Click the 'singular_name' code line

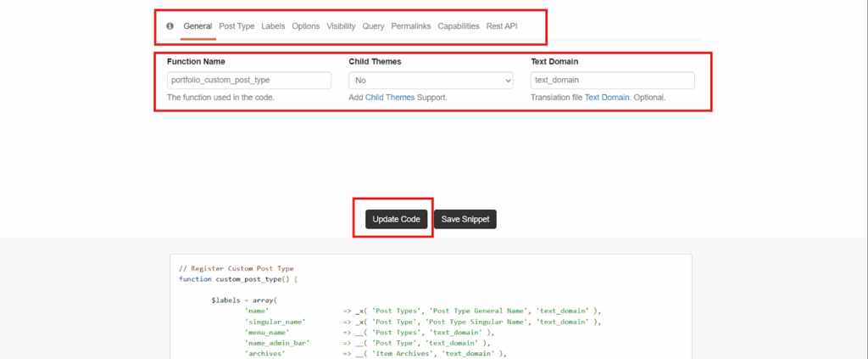(x=423, y=322)
